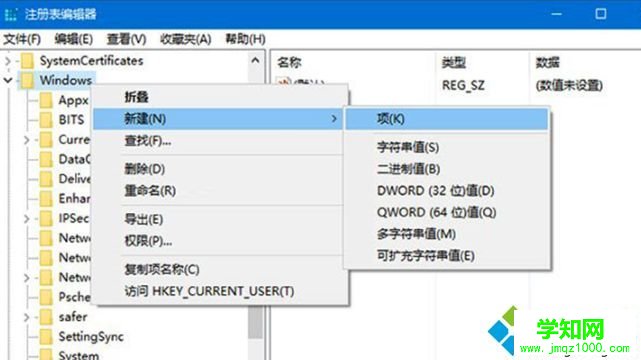Collapse the Windows tree node
641x360 pixels.
8,80
